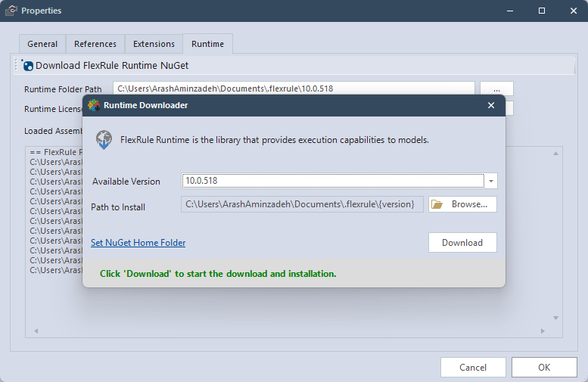The height and width of the screenshot is (382, 588).
Task: Click the folder icon on Browse button
Action: (437, 204)
